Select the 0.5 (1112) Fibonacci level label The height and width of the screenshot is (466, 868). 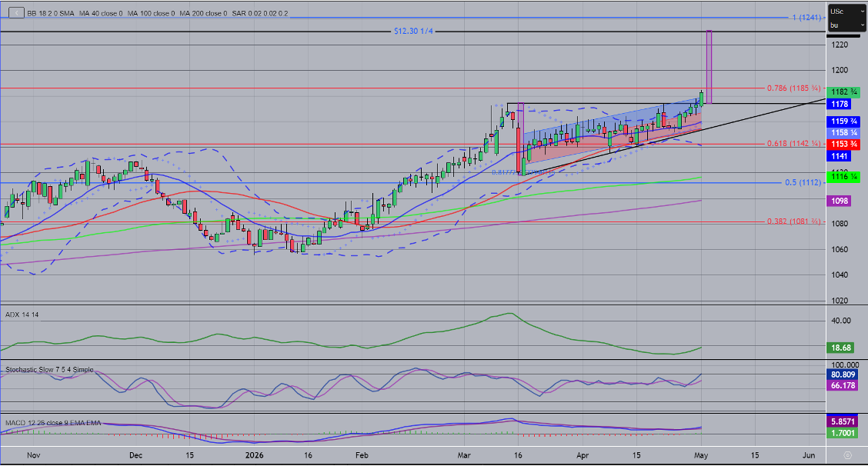(803, 183)
